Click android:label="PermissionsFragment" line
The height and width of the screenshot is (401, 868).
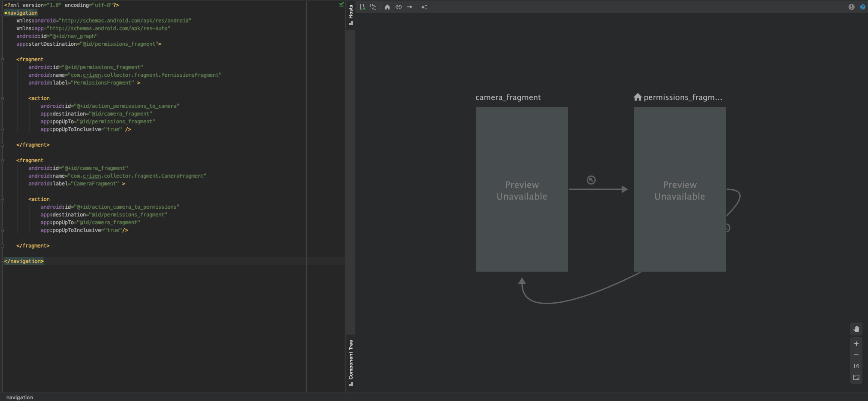pos(84,83)
